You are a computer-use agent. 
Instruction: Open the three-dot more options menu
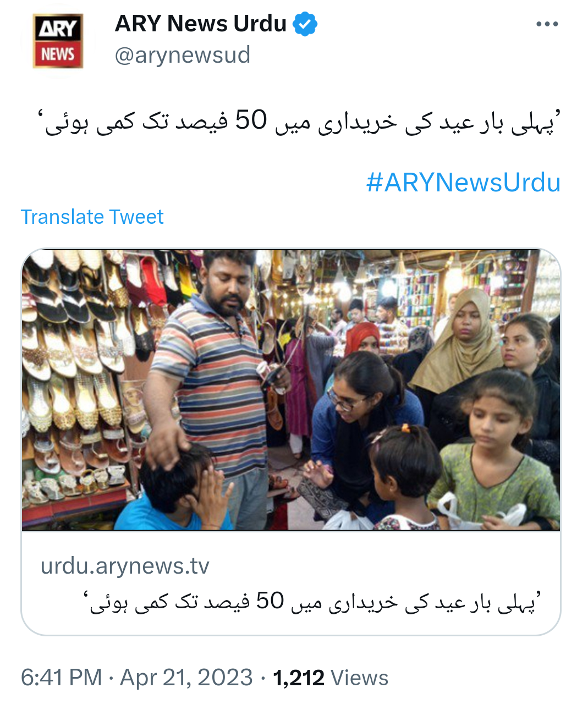pyautogui.click(x=547, y=24)
